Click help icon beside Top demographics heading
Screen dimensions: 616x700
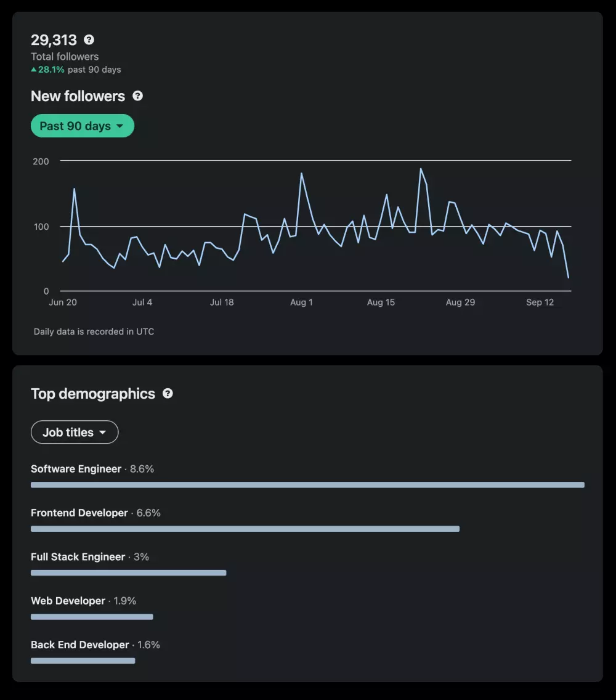[x=168, y=394]
